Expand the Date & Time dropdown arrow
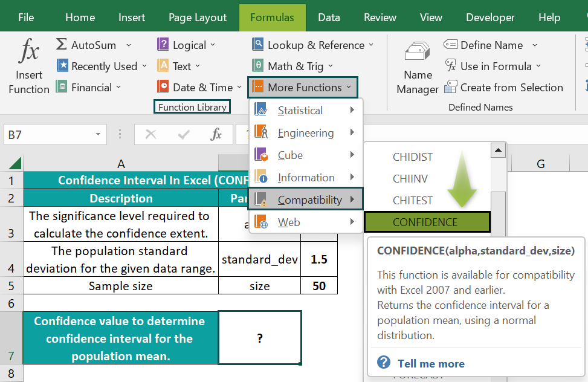This screenshot has height=382, width=588. click(239, 88)
